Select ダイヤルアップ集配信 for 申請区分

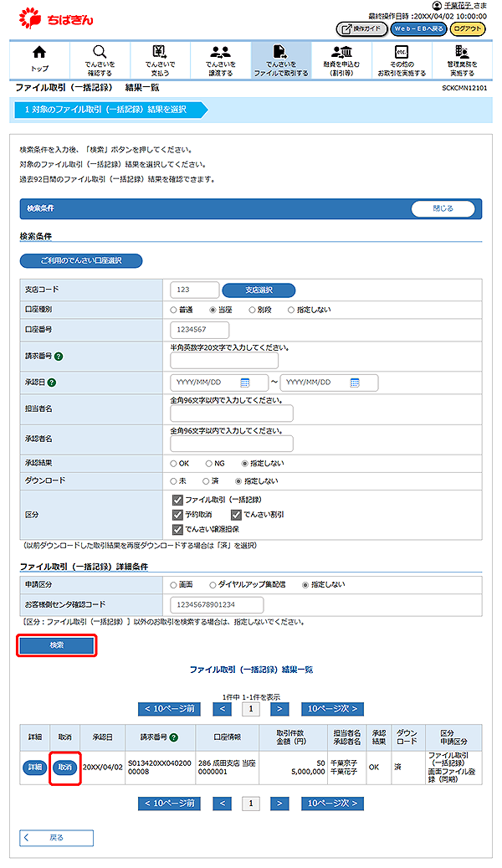[x=213, y=585]
